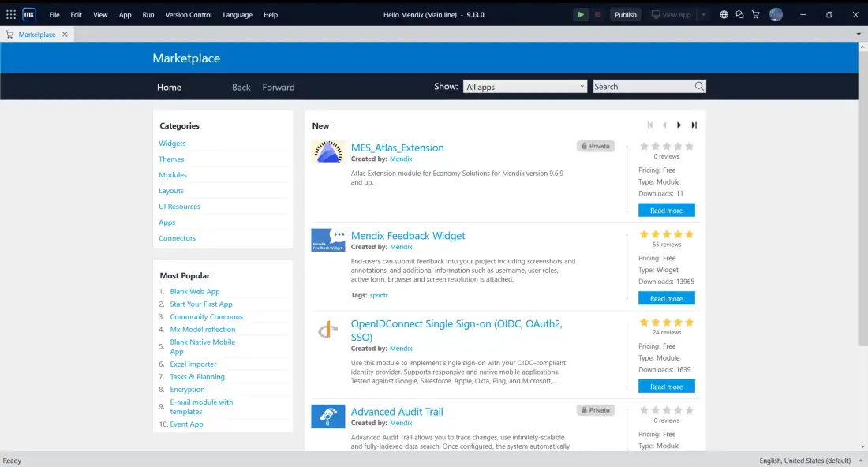868x467 pixels.
Task: Open the Help menu
Action: pos(271,15)
